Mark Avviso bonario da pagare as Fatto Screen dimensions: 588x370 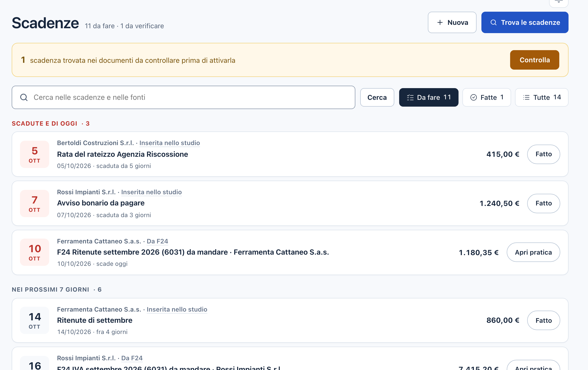pyautogui.click(x=543, y=203)
